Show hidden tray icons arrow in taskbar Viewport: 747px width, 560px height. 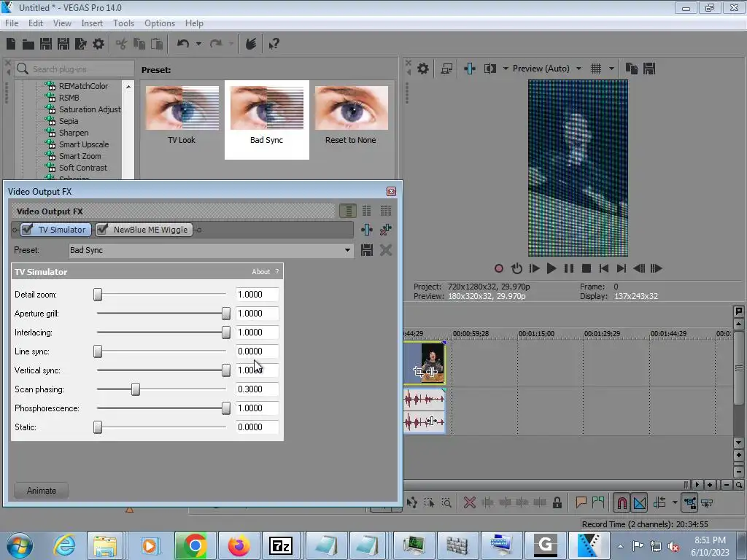pos(620,546)
